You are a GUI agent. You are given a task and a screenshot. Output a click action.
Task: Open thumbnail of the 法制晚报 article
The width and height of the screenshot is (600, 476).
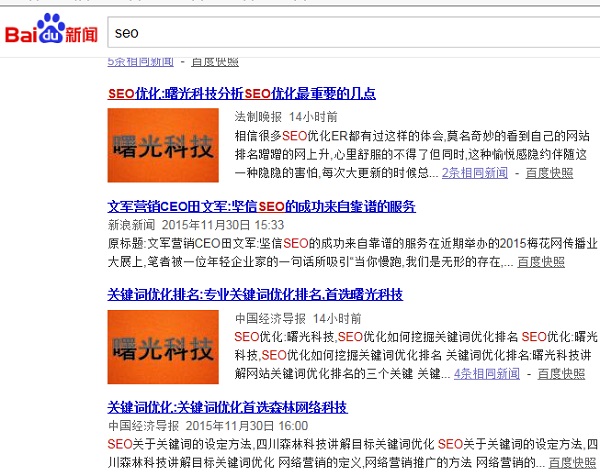[x=163, y=145]
